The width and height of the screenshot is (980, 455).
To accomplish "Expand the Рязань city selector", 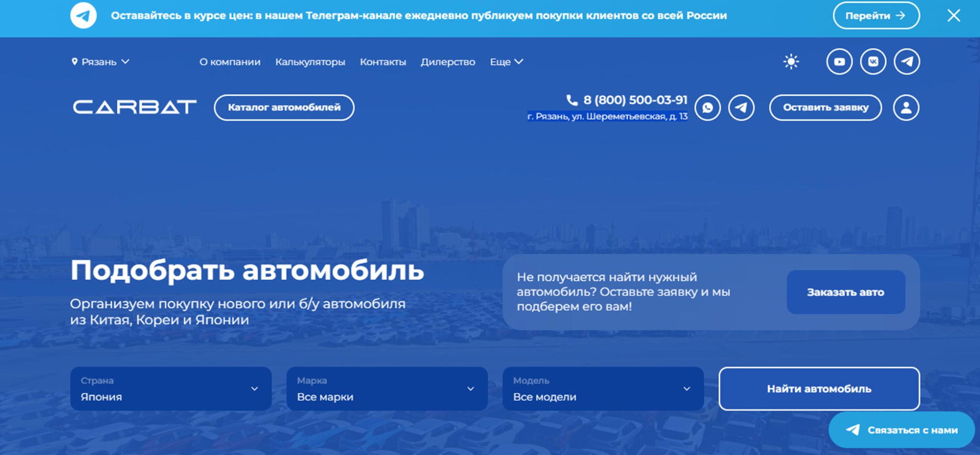I will tap(100, 62).
